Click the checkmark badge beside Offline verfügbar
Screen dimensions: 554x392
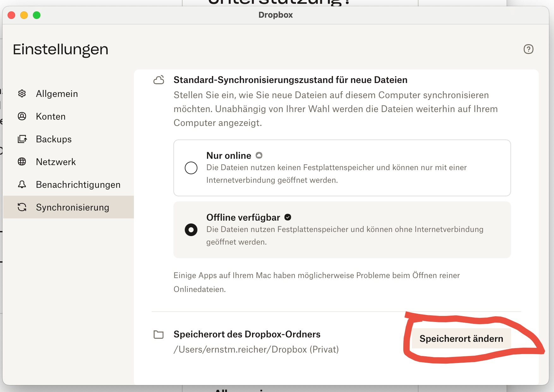pyautogui.click(x=288, y=217)
